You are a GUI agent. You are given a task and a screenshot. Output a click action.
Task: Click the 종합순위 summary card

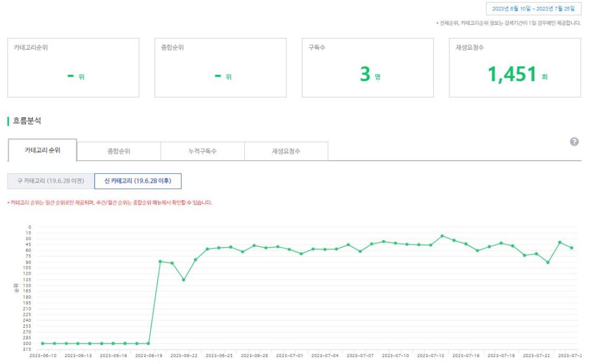(220, 67)
